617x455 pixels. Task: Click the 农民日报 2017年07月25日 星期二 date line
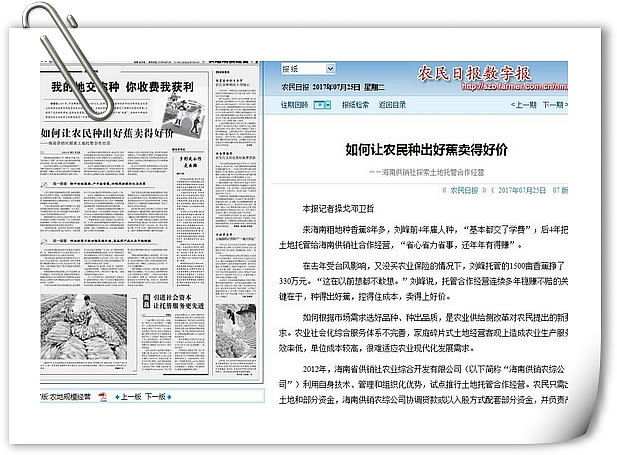[333, 87]
